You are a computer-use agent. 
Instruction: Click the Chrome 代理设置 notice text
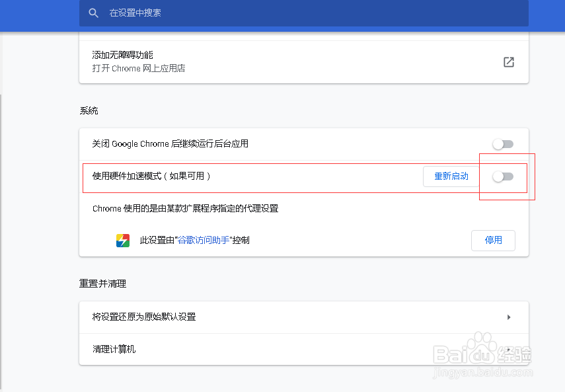pos(185,208)
